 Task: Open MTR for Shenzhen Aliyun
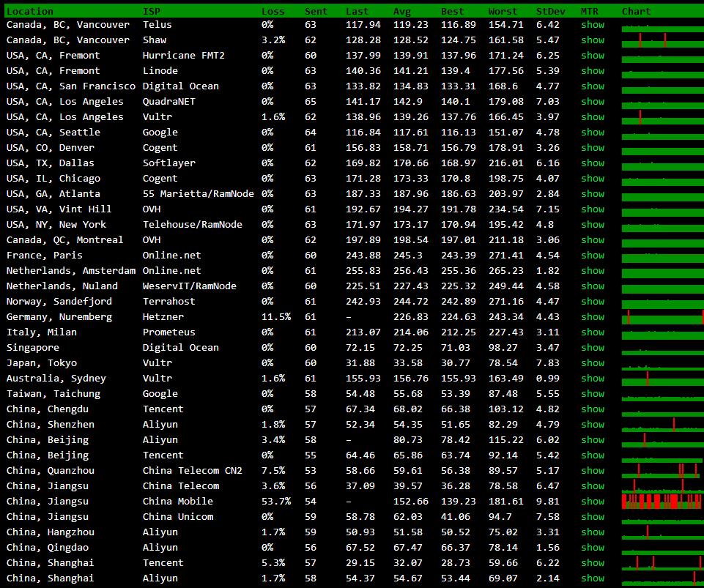coord(593,424)
